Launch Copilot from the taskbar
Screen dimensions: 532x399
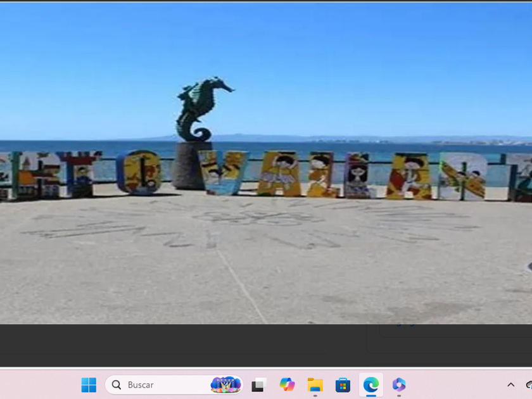(x=287, y=384)
